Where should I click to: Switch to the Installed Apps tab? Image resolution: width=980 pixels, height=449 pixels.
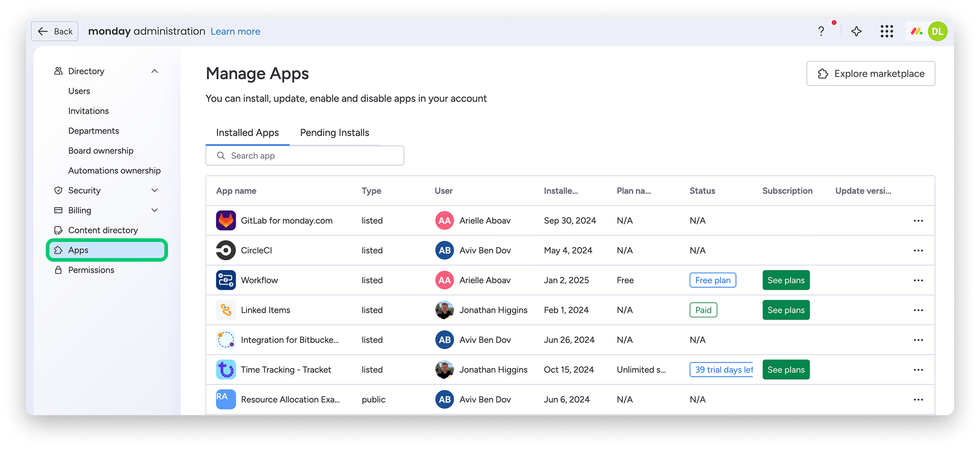coord(248,133)
